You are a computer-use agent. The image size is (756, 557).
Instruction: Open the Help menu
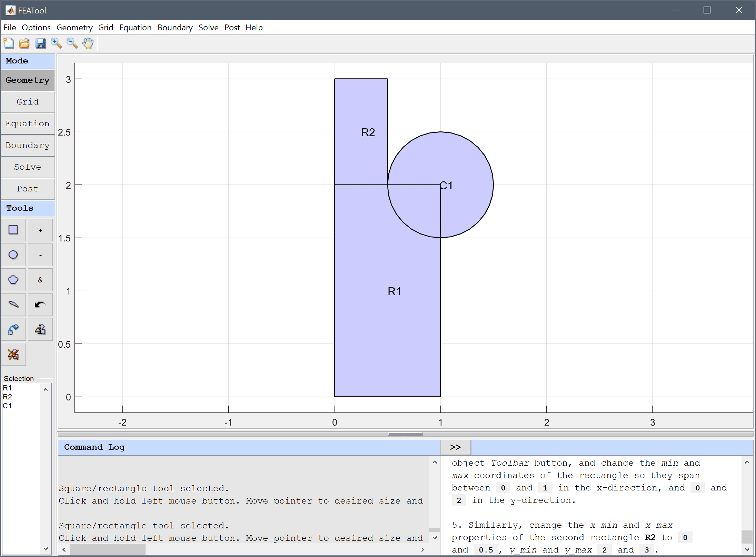(x=254, y=28)
